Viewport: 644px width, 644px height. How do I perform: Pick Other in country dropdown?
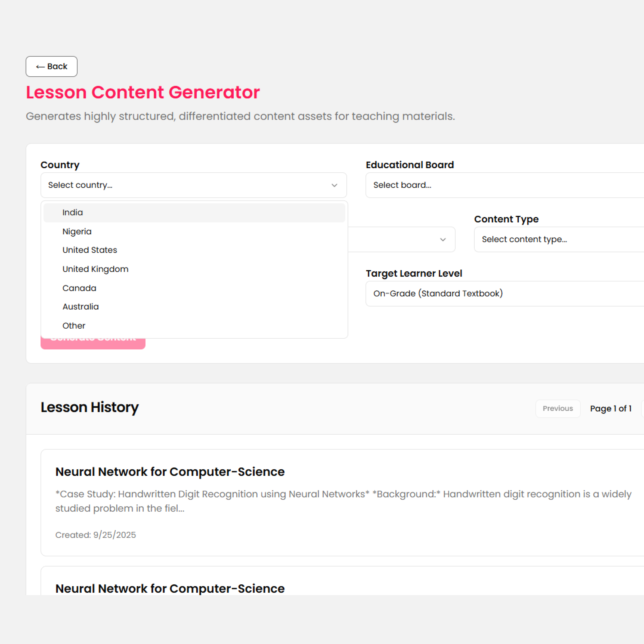pyautogui.click(x=74, y=326)
